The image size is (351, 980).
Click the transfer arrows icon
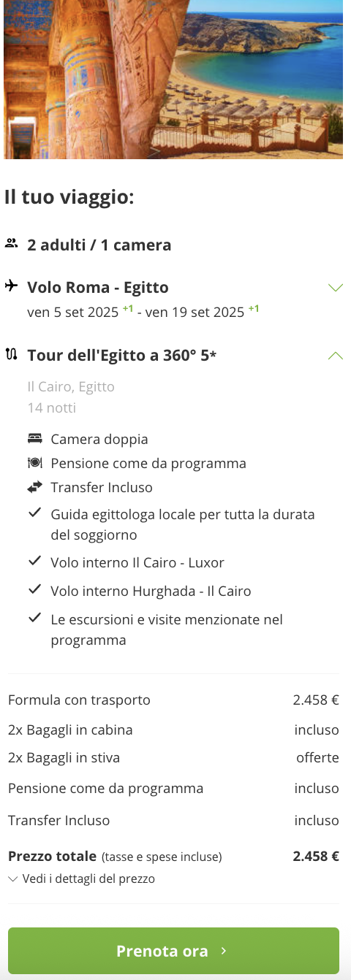pos(35,486)
